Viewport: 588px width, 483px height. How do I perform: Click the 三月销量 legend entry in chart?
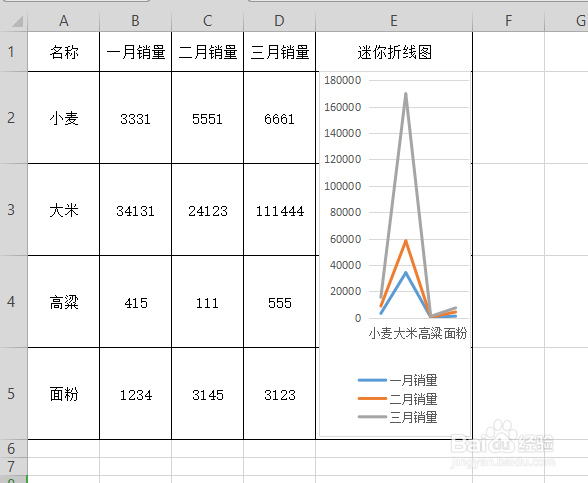(x=398, y=417)
